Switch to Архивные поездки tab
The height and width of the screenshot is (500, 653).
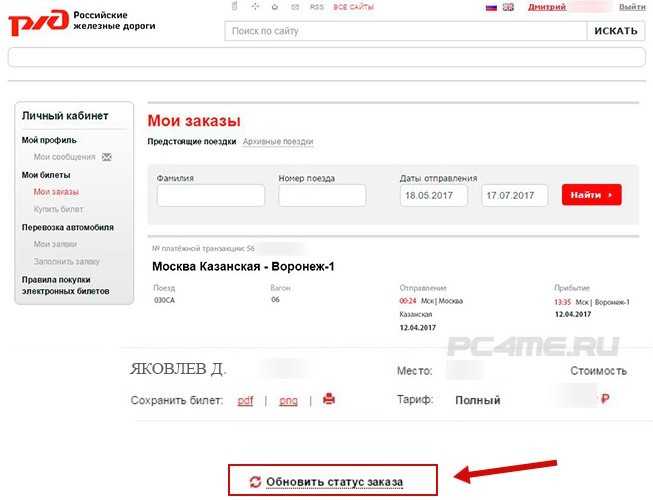pyautogui.click(x=278, y=142)
